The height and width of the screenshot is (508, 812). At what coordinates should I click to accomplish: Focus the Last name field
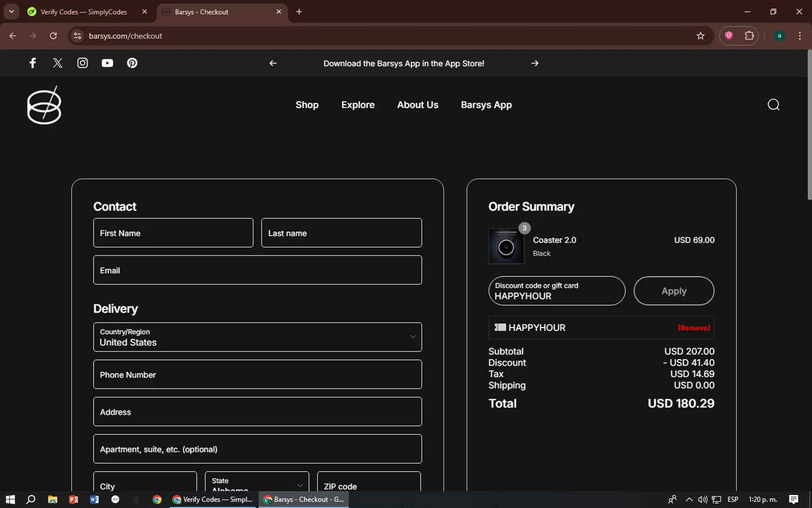tap(342, 233)
